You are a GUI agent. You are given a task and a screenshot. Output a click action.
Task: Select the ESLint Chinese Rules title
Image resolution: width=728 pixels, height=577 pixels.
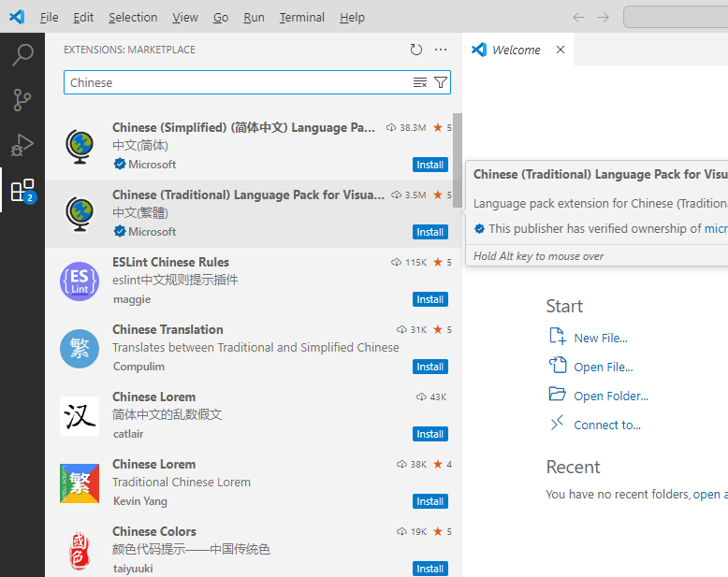click(x=170, y=262)
